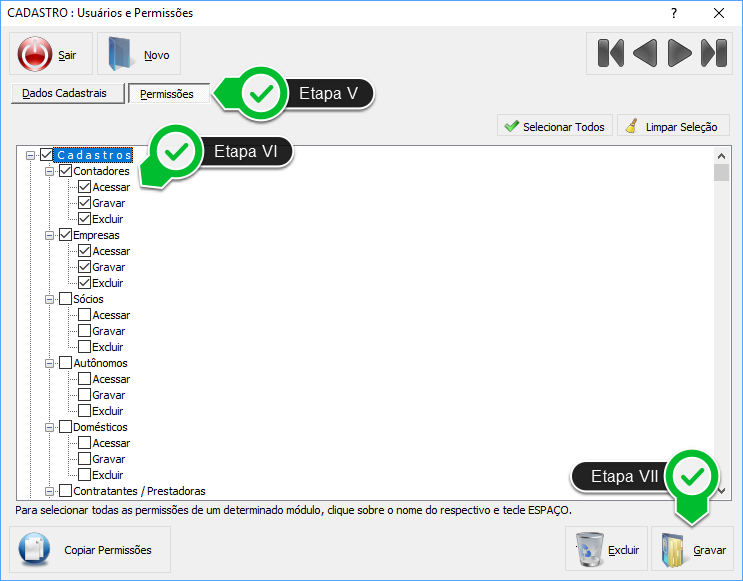Click the Novo blue book icon

(x=121, y=54)
